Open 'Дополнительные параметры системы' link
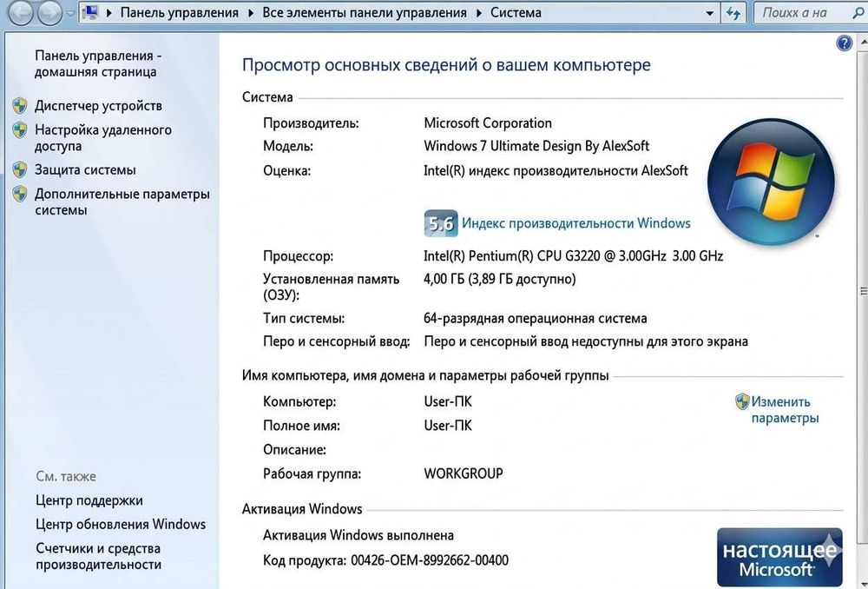Viewport: 868px width, 589px height. pyautogui.click(x=122, y=202)
